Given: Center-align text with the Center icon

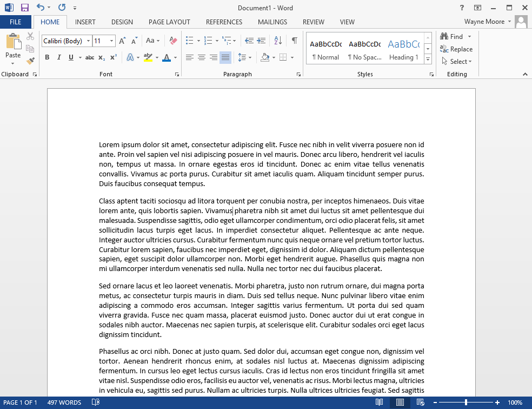Looking at the screenshot, I should (202, 57).
